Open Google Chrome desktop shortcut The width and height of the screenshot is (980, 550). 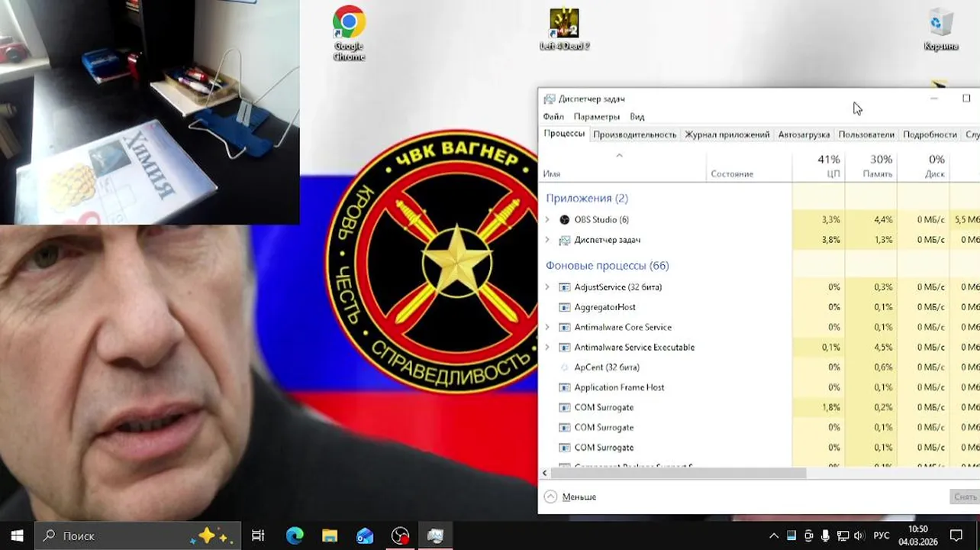[x=349, y=34]
